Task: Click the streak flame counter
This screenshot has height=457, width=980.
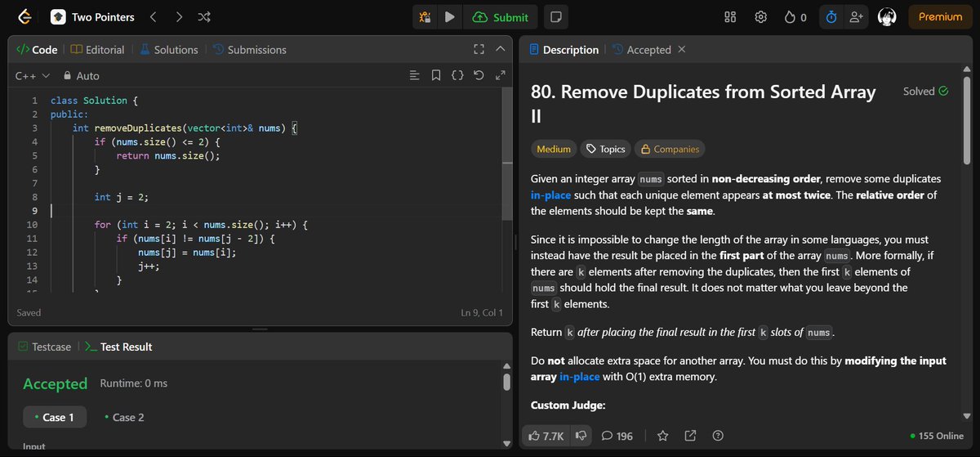Action: pos(795,17)
